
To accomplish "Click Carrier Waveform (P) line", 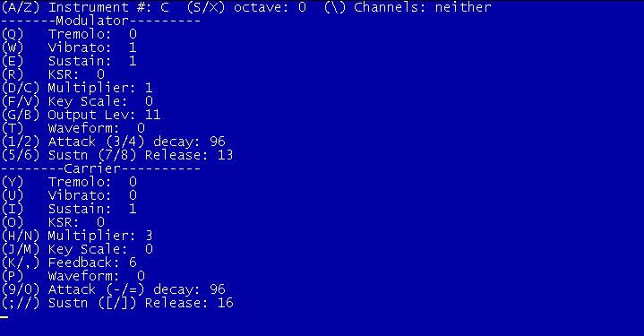I will pos(73,276).
